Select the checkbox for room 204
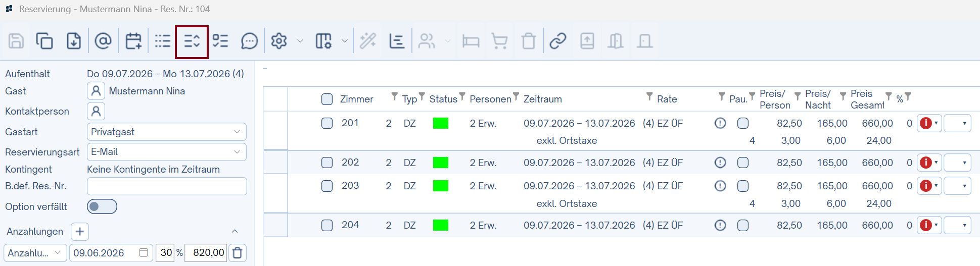980x266 pixels. 327,225
